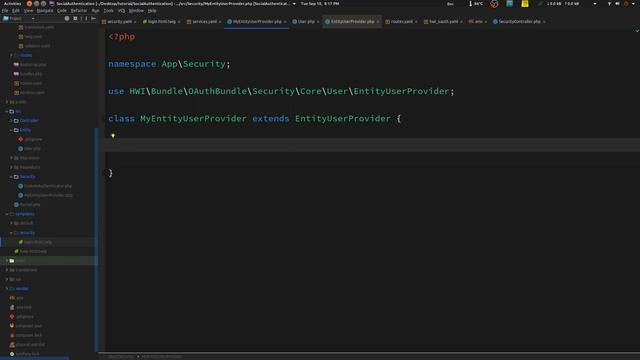The image size is (640, 360).
Task: Select symfony.lock in project tree
Action: (x=24, y=354)
